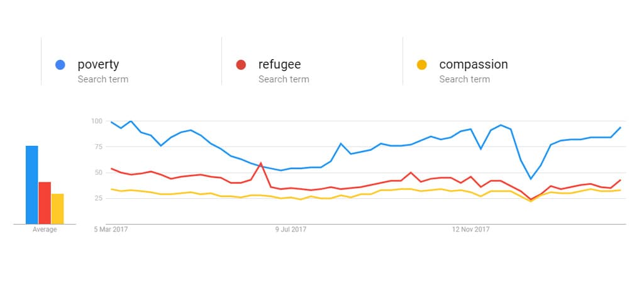The image size is (644, 290).
Task: Click the 'Search term' text under poverty
Action: pyautogui.click(x=103, y=79)
